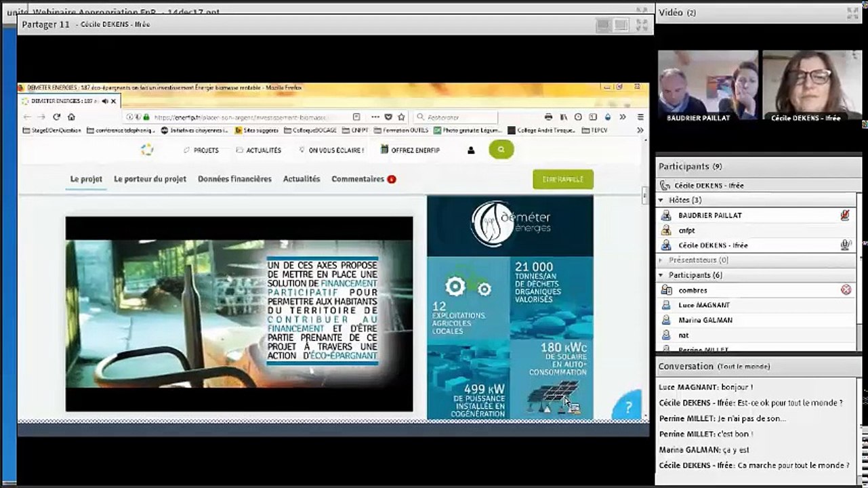Open the ColloqueBOCAGE bookmark folder
This screenshot has width=868, height=488.
point(310,130)
